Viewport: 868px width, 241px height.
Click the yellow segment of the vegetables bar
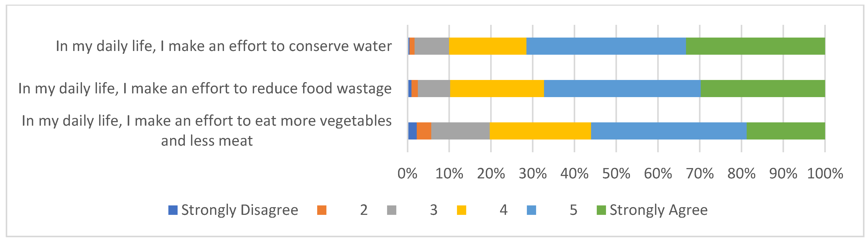click(x=540, y=131)
